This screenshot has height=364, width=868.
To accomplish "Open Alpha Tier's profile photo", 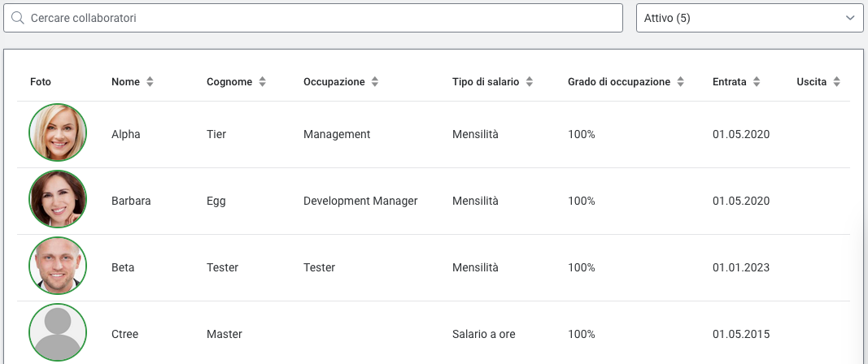I will (58, 133).
